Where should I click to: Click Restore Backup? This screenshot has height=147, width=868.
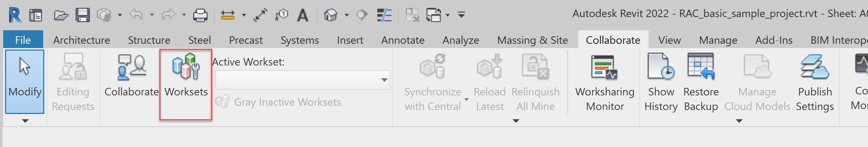[701, 82]
